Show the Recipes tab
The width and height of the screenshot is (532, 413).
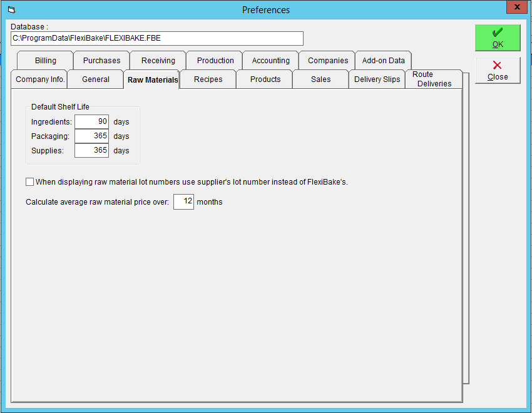pyautogui.click(x=208, y=79)
